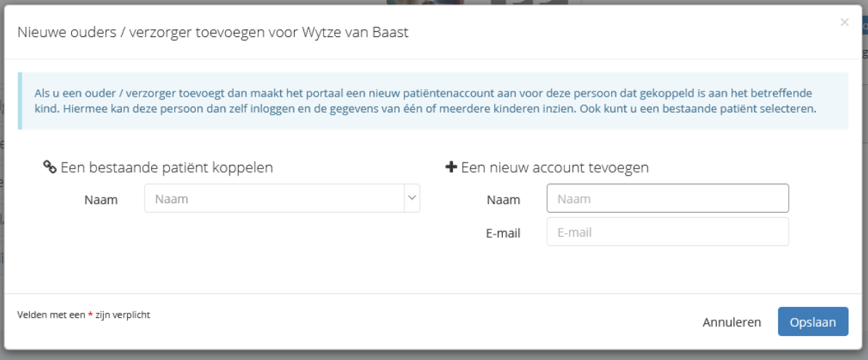Click the dialog title mentioning Wytze van Baast
Screen dimensions: 868x360
pyautogui.click(x=213, y=33)
